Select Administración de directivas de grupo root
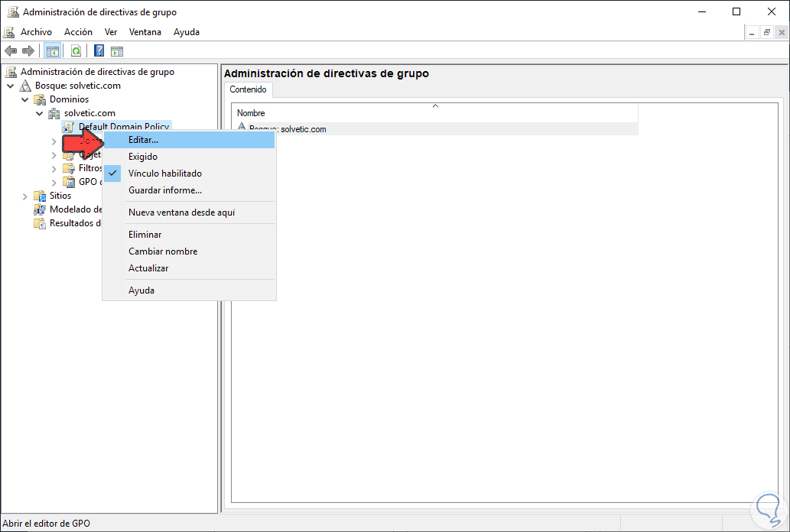 (97, 72)
